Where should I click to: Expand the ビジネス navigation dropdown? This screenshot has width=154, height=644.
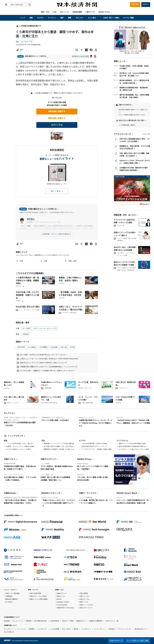coord(41,18)
